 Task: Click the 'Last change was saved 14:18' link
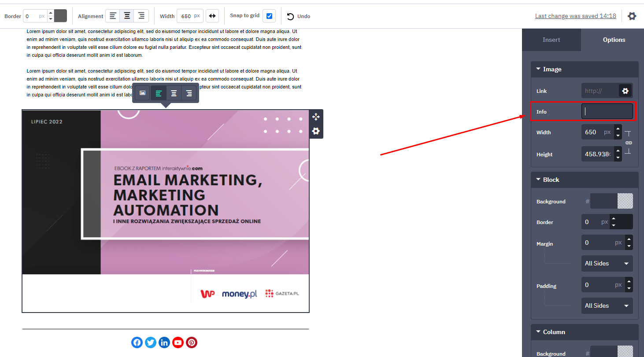tap(575, 16)
